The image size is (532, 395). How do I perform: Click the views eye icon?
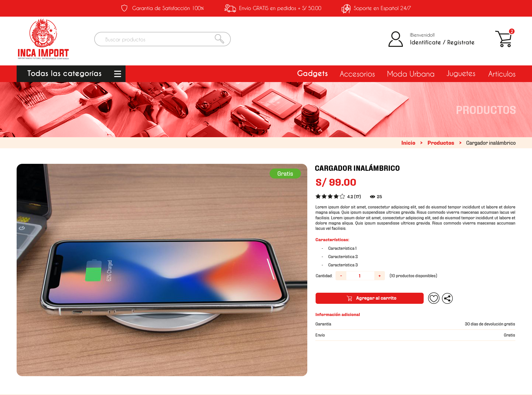(372, 197)
